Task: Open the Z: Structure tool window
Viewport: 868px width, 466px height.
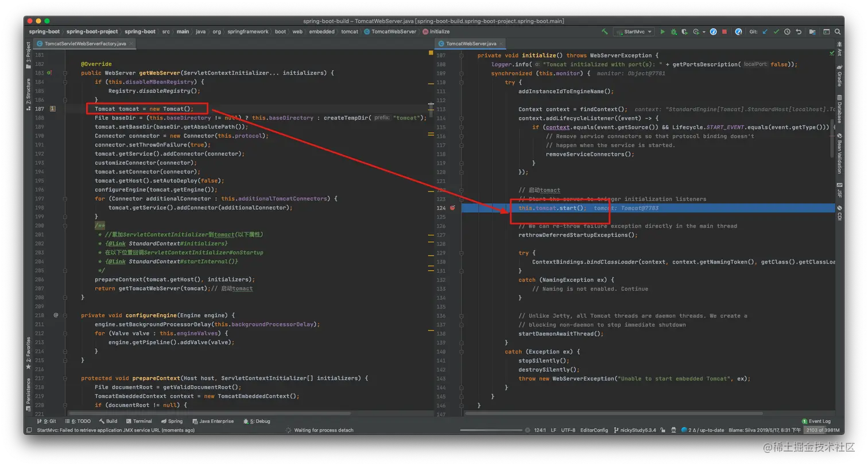Action: (28, 95)
